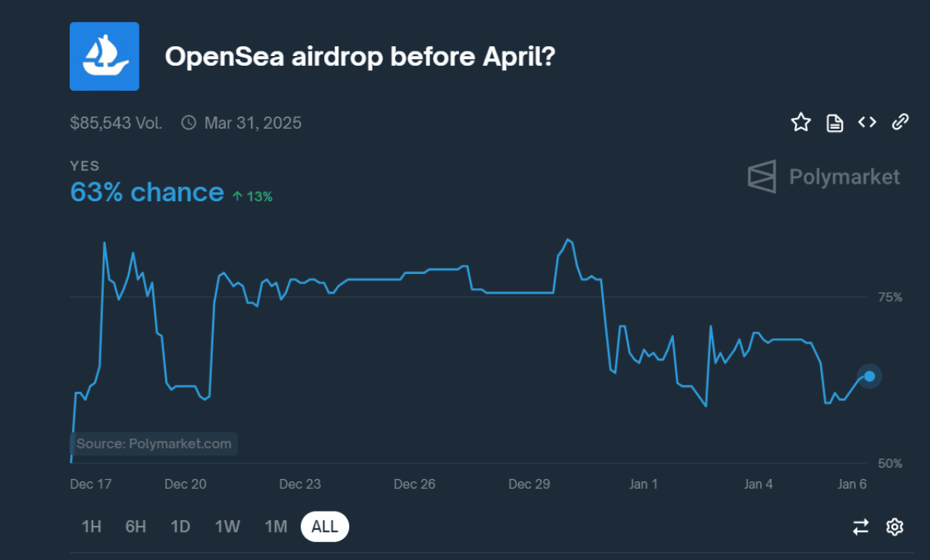This screenshot has width=930, height=560.
Task: Click the embed code brackets icon
Action: pyautogui.click(x=867, y=123)
